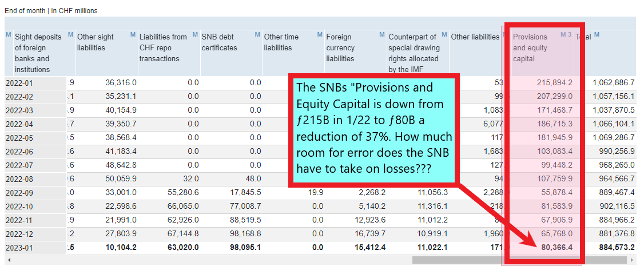Select the Provisions and equity capital header
Viewport: 644px width, 266px height.
[530, 47]
